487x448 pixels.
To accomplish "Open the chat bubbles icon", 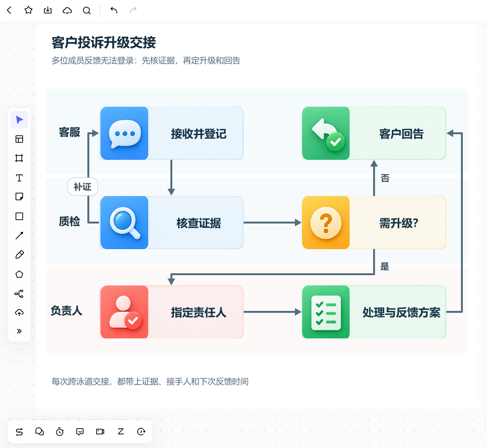I will 40,432.
